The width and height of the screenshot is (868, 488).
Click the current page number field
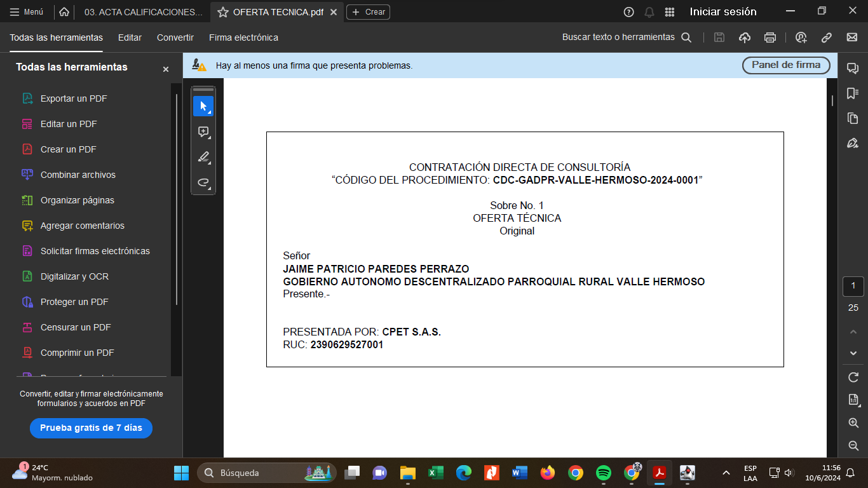click(853, 286)
